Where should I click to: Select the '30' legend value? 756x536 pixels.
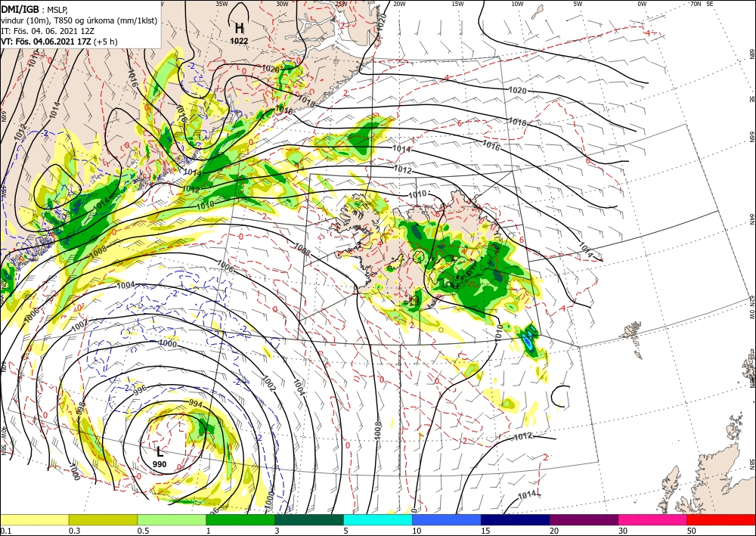[x=622, y=531]
